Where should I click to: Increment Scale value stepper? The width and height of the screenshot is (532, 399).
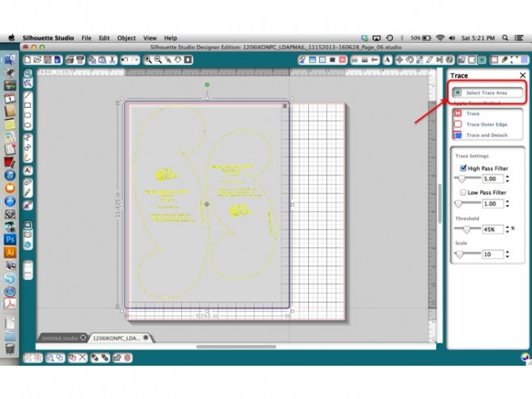coord(507,252)
